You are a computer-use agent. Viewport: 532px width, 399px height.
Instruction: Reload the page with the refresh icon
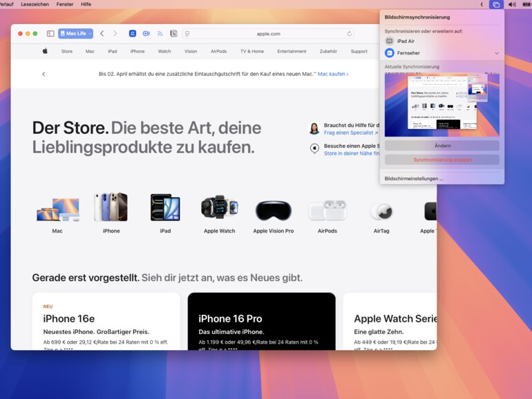349,34
